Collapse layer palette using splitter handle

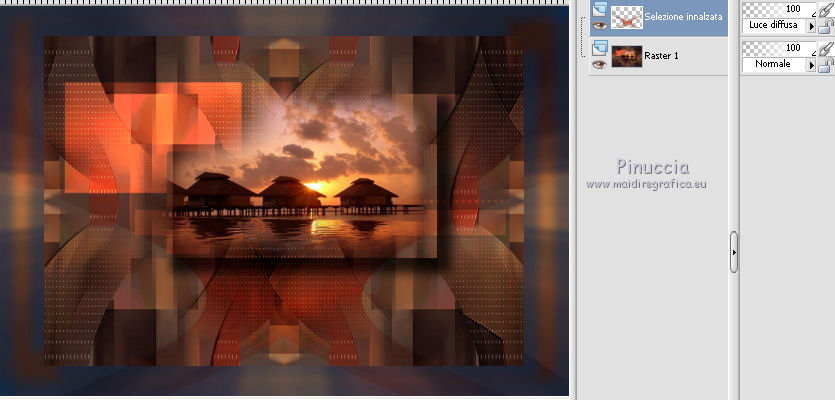point(734,252)
